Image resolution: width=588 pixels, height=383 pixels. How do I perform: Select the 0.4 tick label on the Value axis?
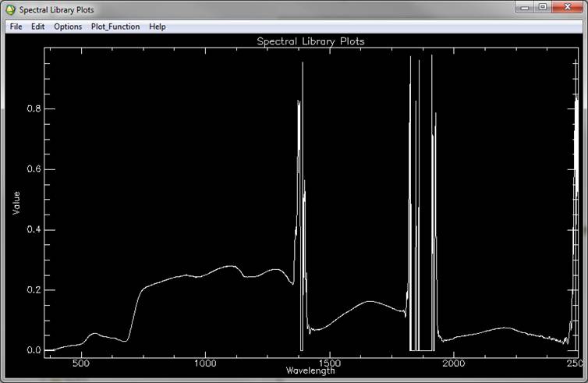point(34,230)
